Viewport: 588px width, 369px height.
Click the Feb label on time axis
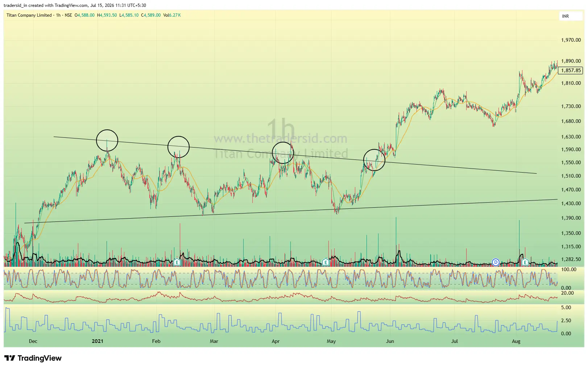point(156,341)
